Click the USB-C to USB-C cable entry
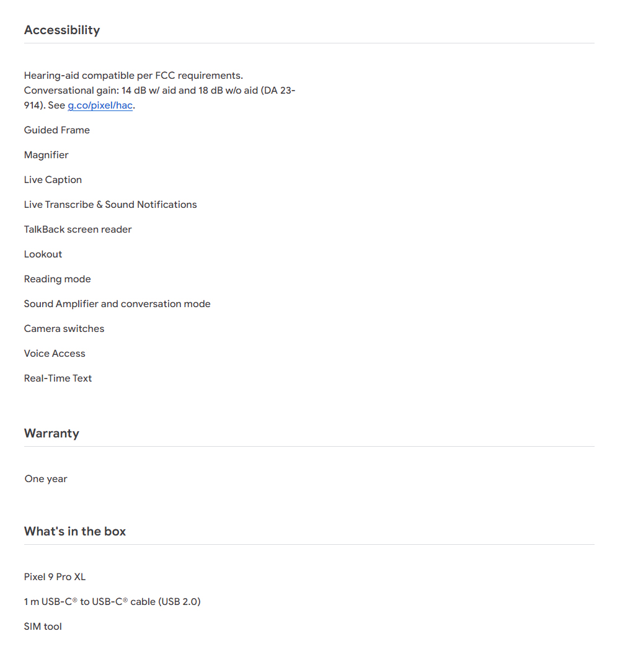 (112, 602)
